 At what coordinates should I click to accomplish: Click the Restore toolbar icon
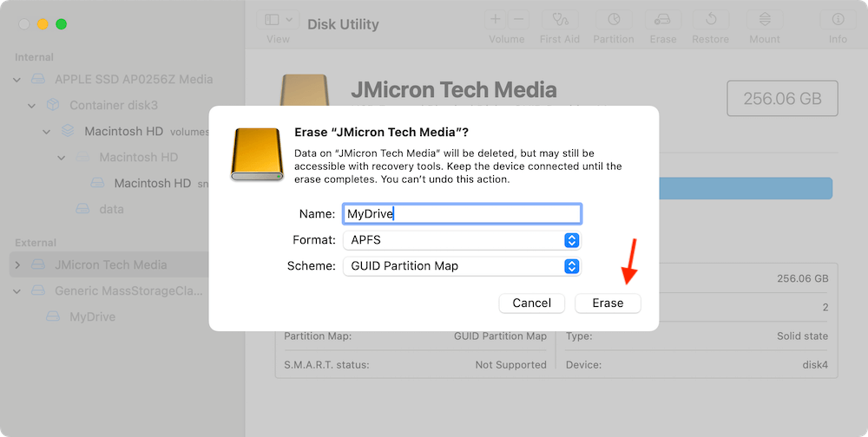coord(711,20)
